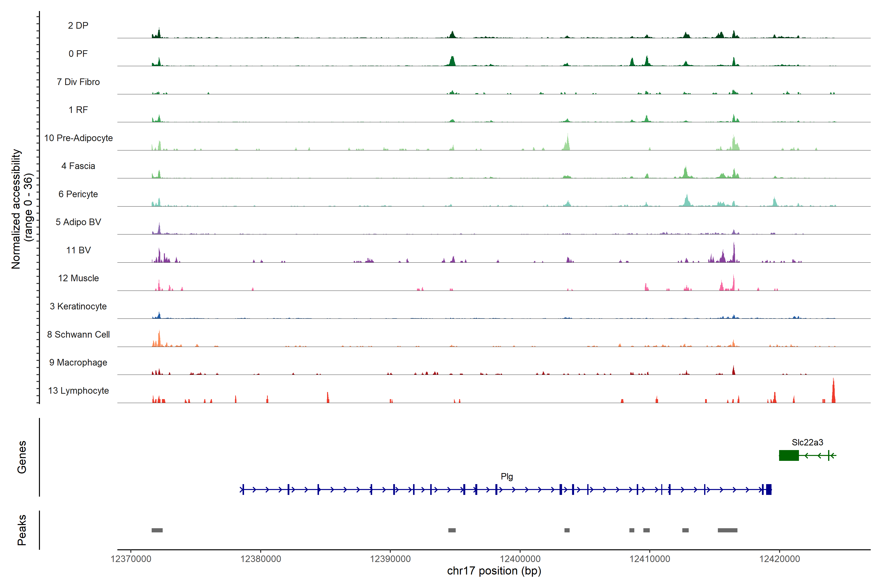Click the 10 Pre-Adipocyte track label

click(x=78, y=138)
